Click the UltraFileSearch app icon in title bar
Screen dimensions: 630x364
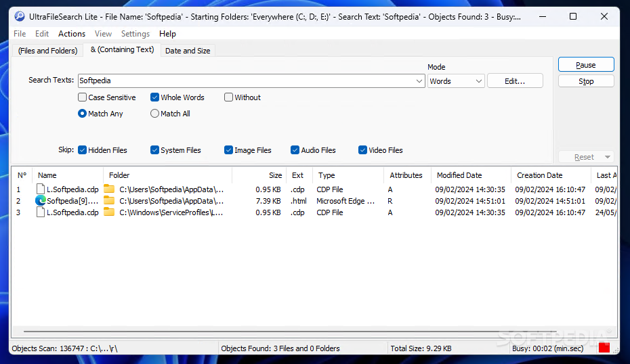(x=19, y=16)
